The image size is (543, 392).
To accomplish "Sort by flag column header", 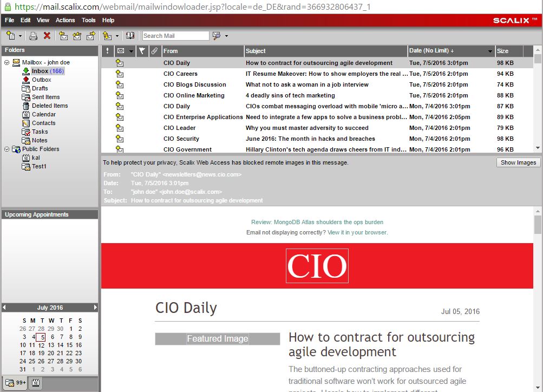I will [142, 51].
